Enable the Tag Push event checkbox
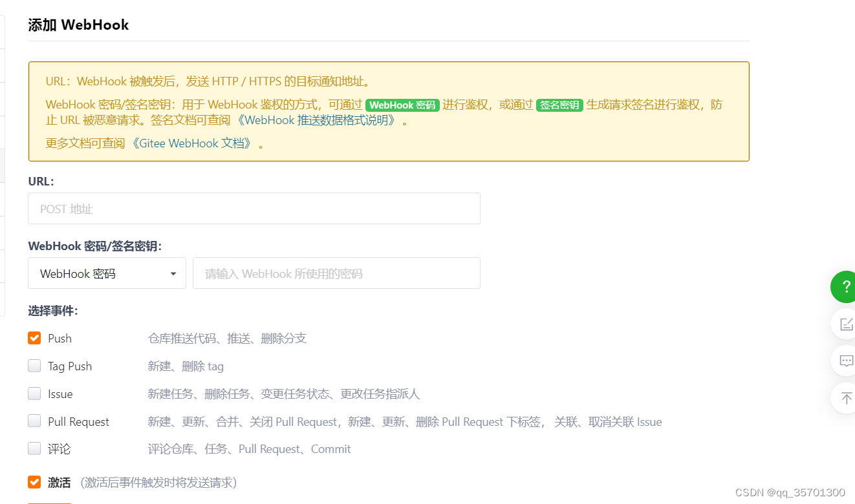855x504 pixels. 34,365
